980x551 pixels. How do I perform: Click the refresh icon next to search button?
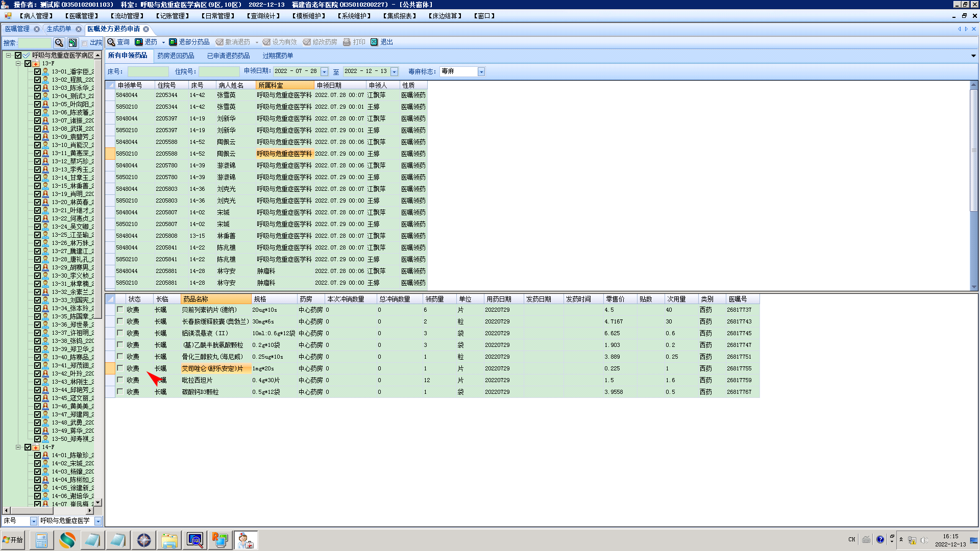[x=72, y=43]
